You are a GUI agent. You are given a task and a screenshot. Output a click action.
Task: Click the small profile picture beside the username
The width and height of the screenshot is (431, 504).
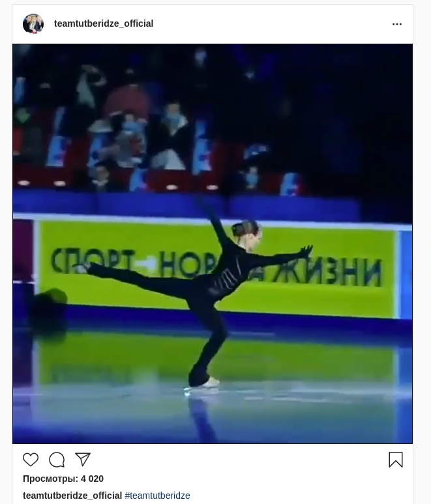tap(33, 23)
